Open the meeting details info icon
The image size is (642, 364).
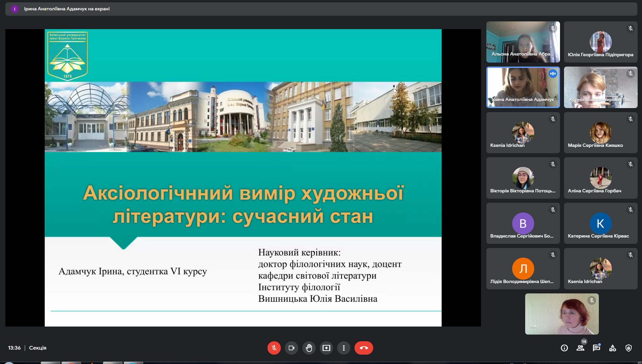point(564,348)
